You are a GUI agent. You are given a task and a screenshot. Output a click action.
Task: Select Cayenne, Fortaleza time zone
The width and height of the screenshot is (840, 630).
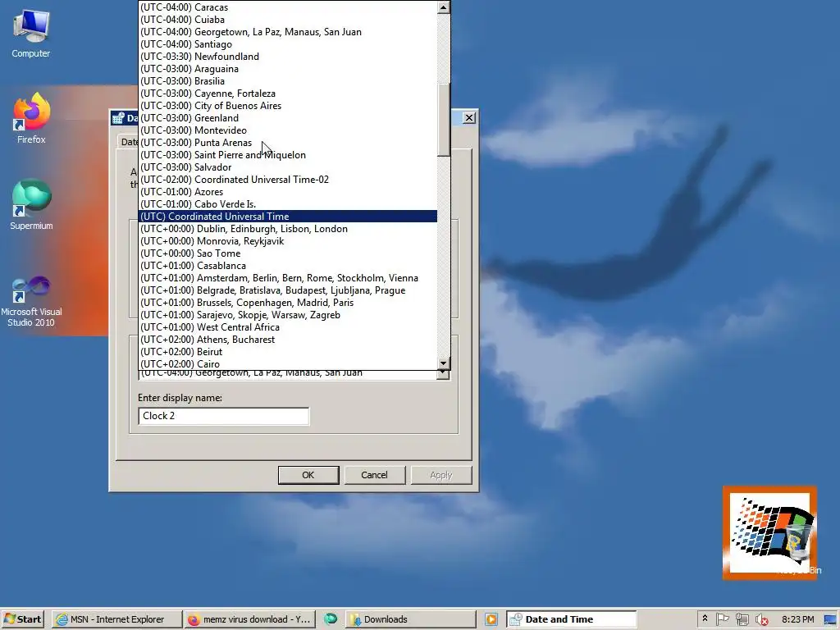tap(288, 94)
